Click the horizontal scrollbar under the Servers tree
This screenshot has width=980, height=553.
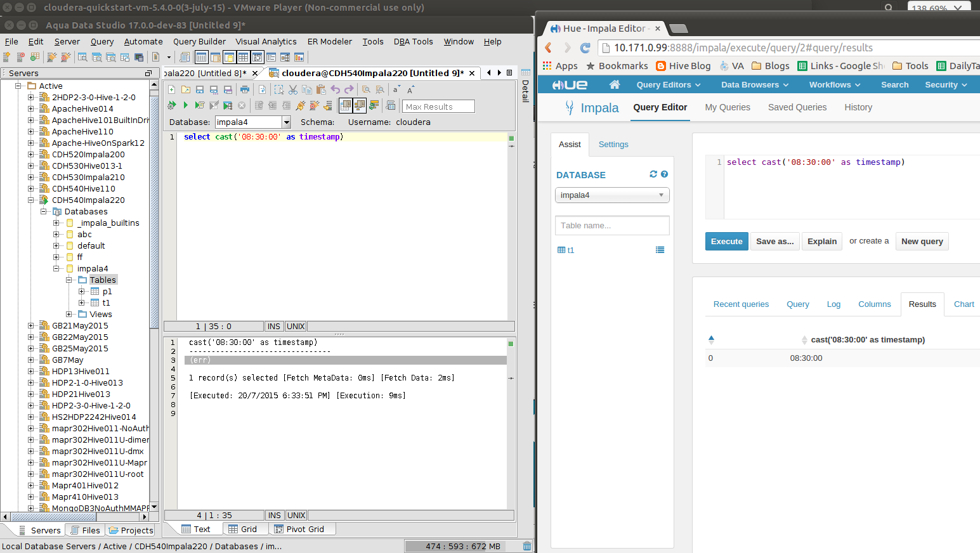[x=75, y=517]
